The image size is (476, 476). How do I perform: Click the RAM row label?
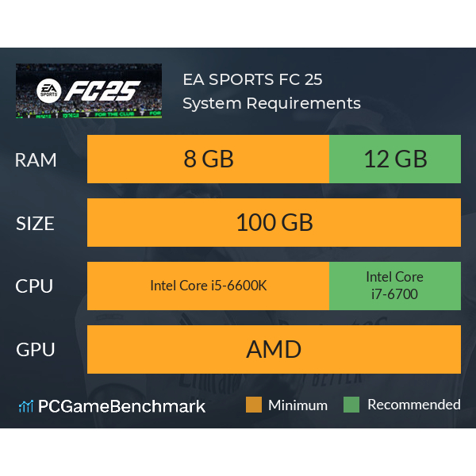coord(36,159)
